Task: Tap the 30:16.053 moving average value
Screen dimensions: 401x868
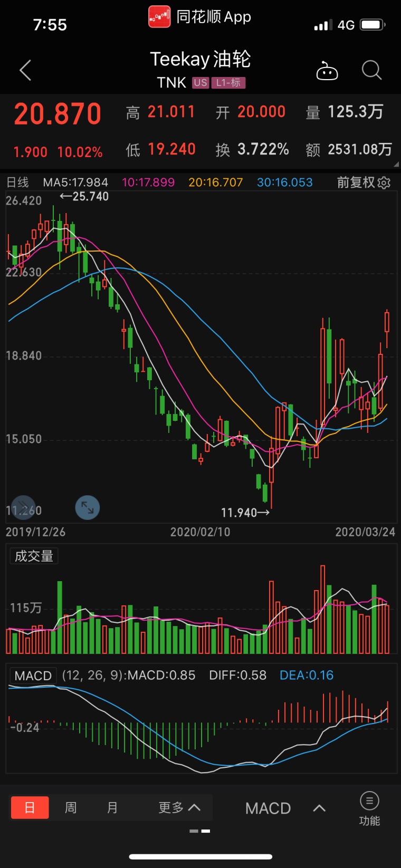Action: [285, 182]
